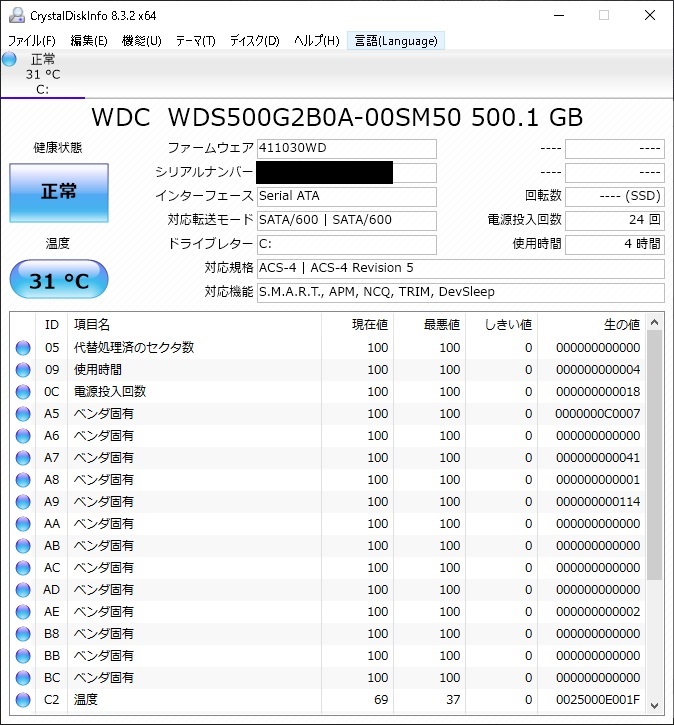
Task: Minimize the CrystalDiskInfo window
Action: [x=559, y=15]
